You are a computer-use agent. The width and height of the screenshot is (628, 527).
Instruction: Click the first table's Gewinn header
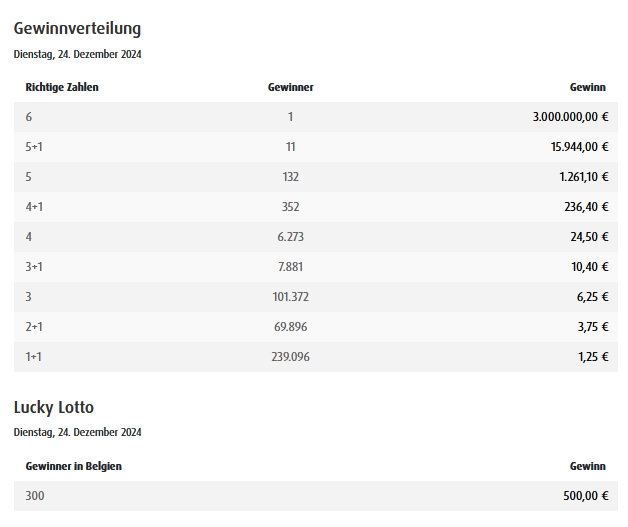(x=587, y=87)
